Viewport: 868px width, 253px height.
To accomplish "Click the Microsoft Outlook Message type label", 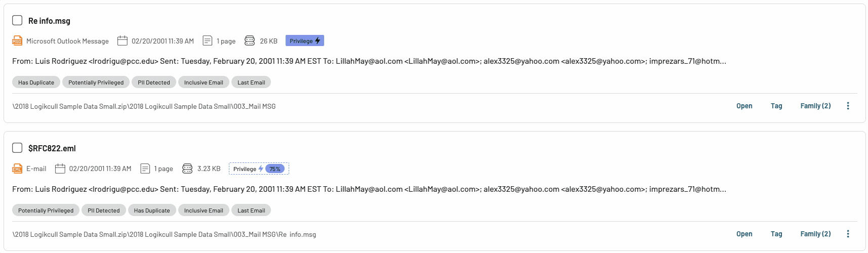I will tap(67, 41).
